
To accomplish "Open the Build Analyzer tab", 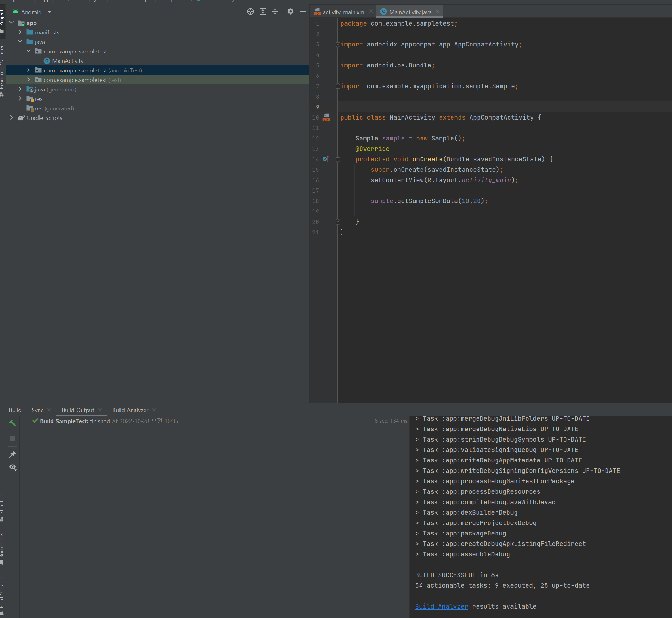I will tap(130, 410).
